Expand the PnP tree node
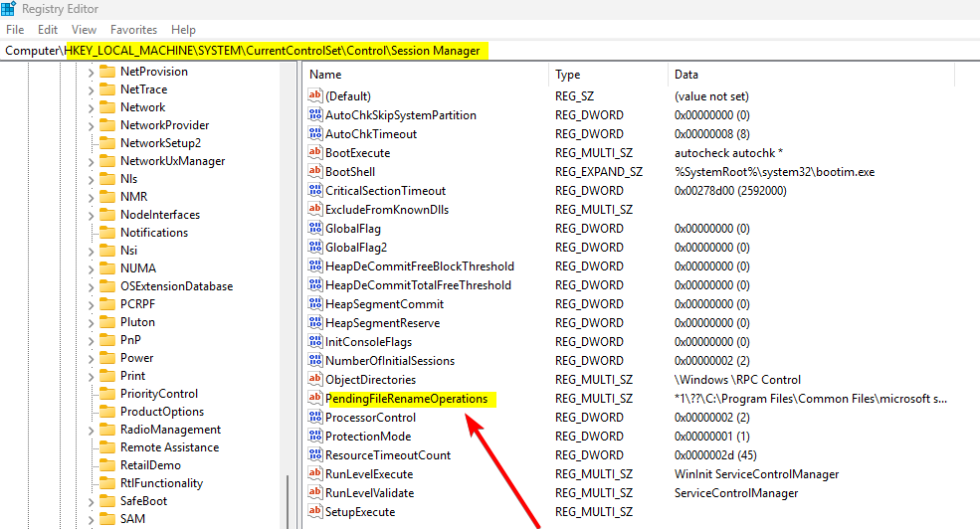The width and height of the screenshot is (980, 529). [90, 340]
